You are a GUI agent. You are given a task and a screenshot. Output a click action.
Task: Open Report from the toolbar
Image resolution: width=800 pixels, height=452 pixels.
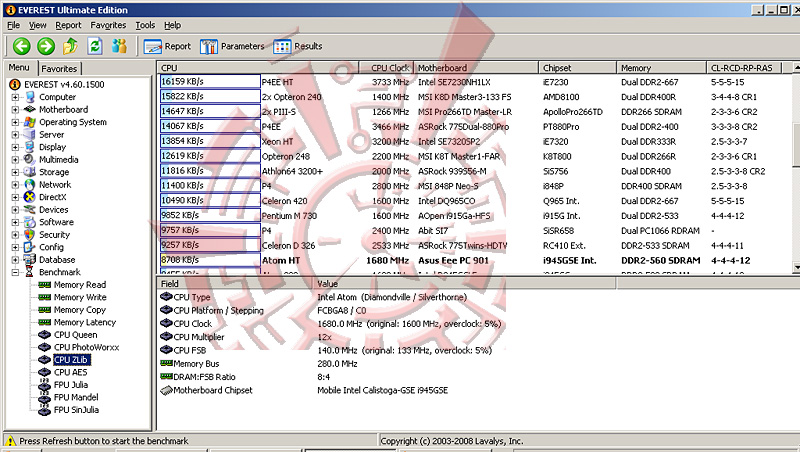(x=167, y=46)
